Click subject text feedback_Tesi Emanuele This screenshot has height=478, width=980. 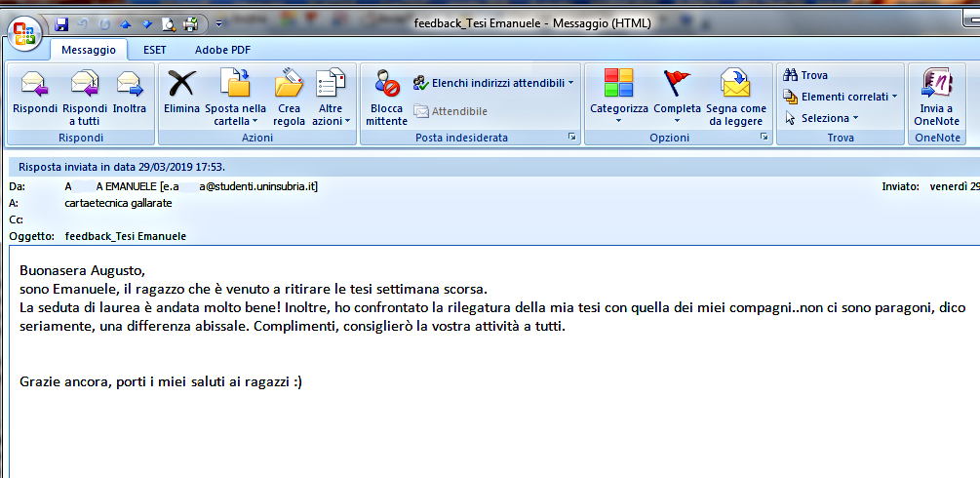coord(126,236)
